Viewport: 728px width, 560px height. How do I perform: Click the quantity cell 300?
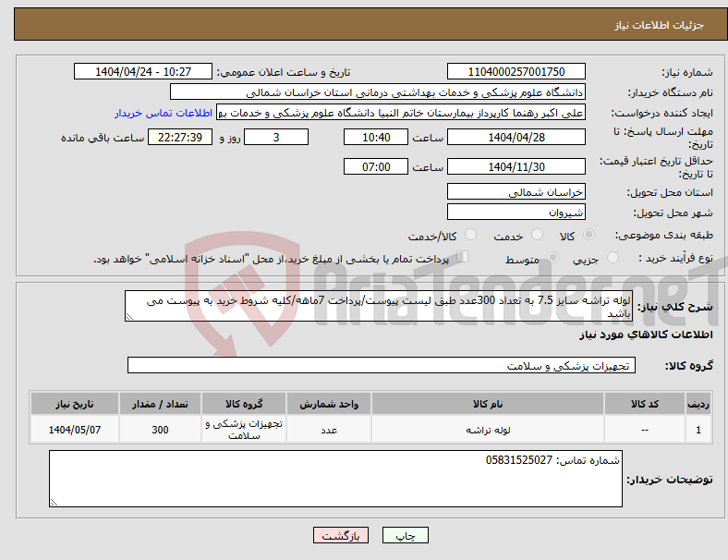point(160,430)
